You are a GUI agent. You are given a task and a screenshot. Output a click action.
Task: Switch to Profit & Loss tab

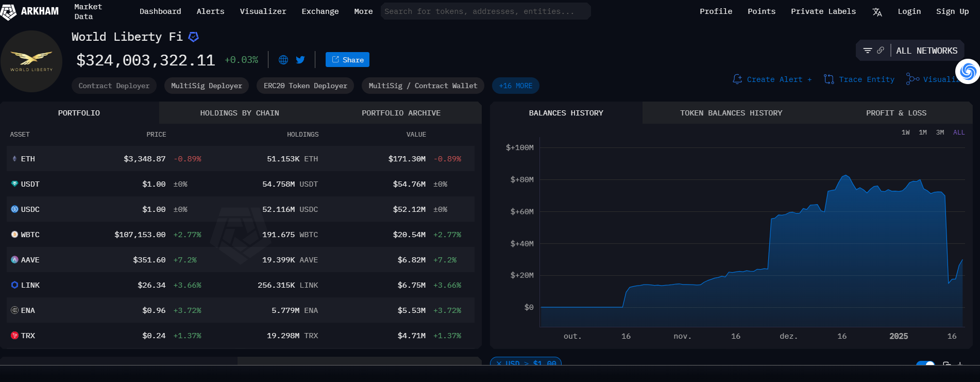[896, 113]
